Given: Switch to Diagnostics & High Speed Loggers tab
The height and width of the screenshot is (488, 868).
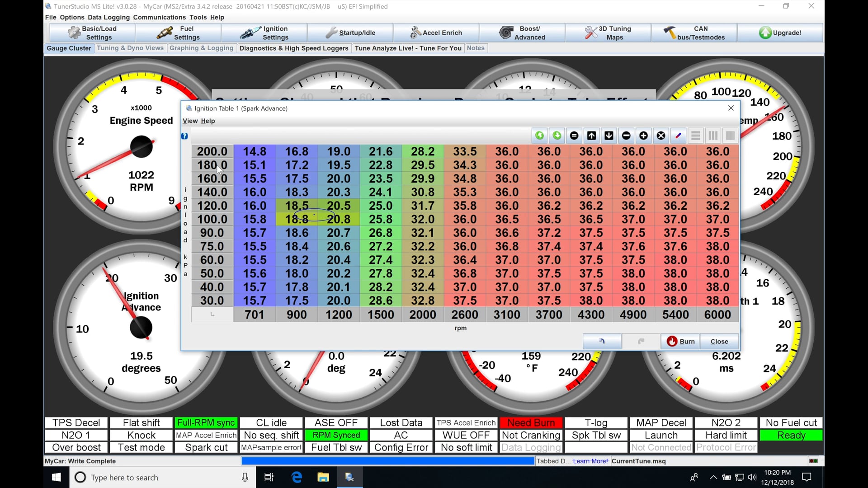Looking at the screenshot, I should point(294,48).
